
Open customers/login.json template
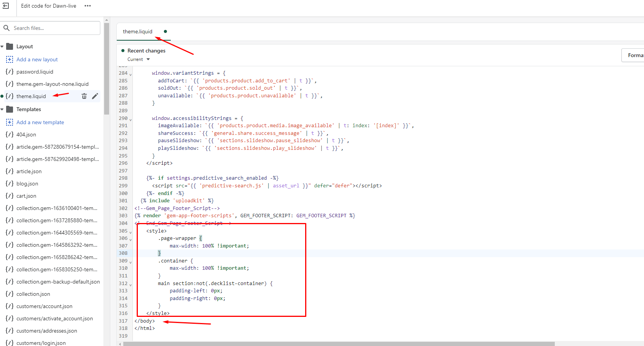(41, 343)
